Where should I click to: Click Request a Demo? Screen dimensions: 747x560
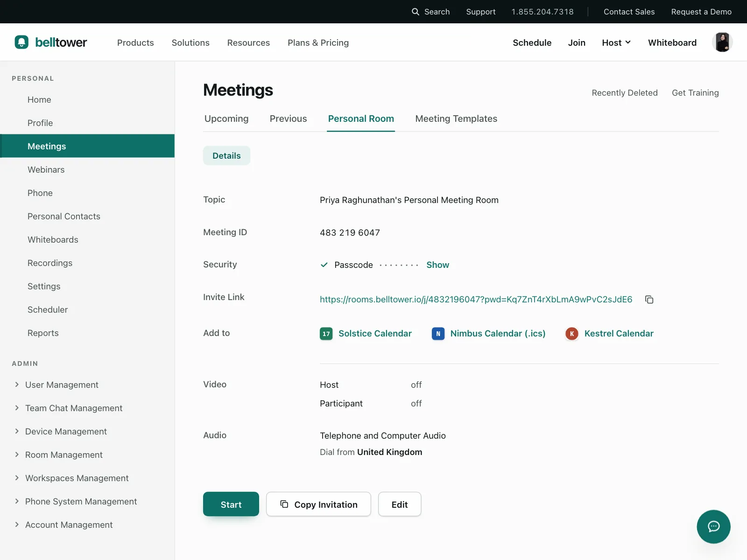click(x=701, y=12)
